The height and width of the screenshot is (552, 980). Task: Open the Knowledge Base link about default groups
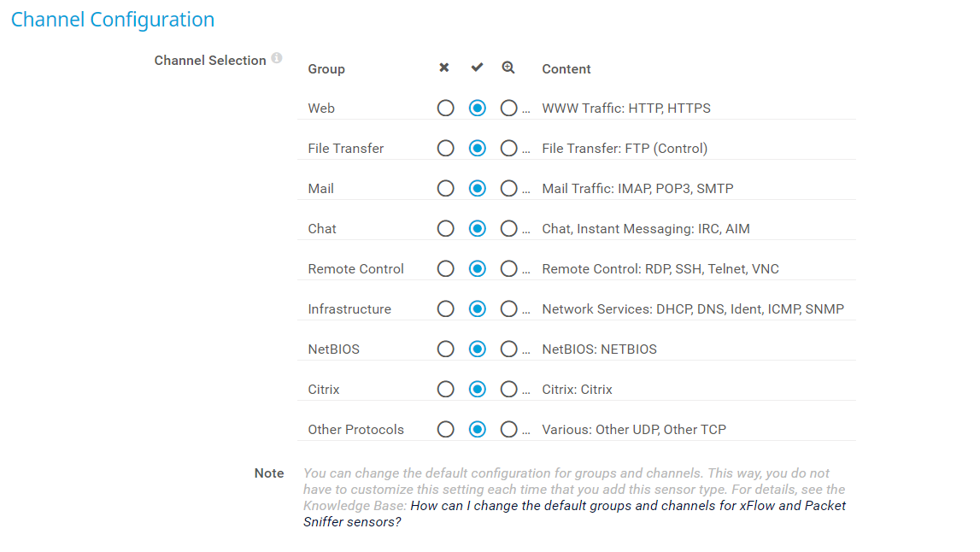(x=628, y=505)
